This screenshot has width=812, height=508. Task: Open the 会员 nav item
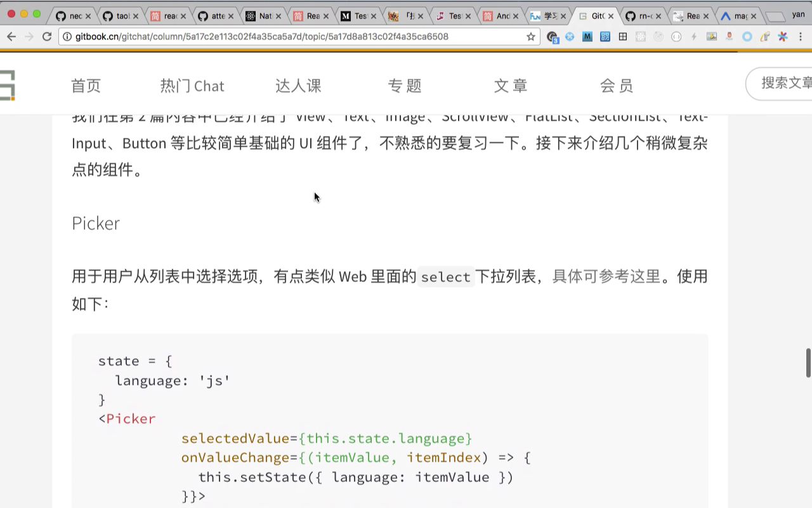click(617, 86)
